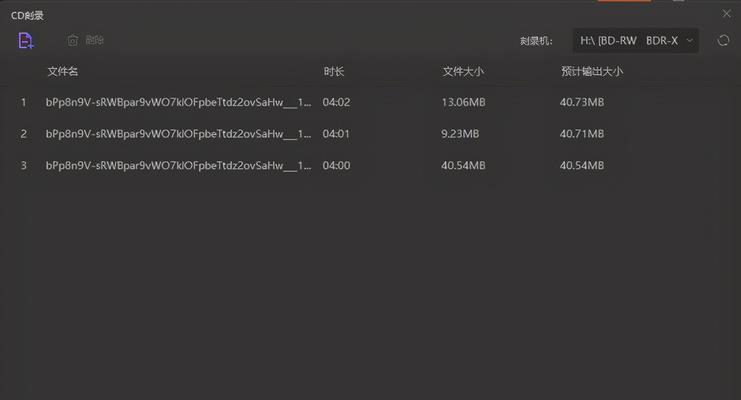741x400 pixels.
Task: Close the CD burning dialog
Action: coord(726,14)
